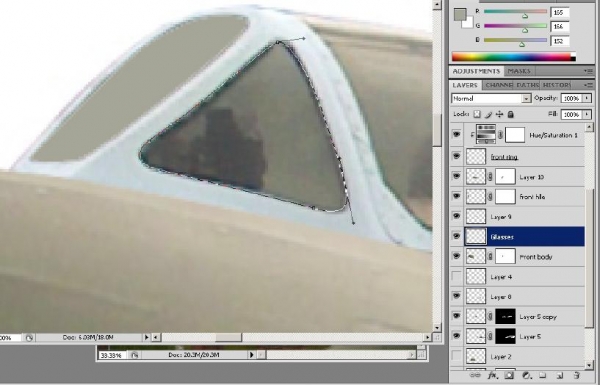Hide the front ring layer
600x385 pixels.
[x=456, y=156]
